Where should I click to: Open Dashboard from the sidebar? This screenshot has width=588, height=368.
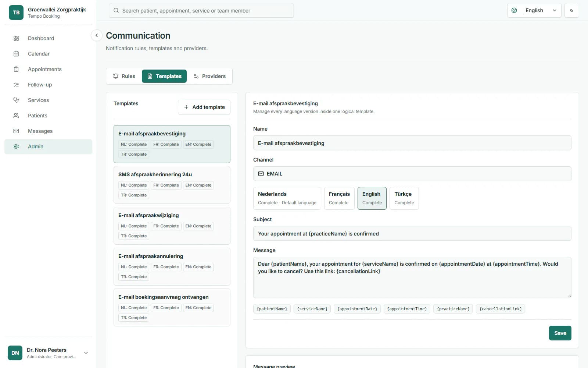click(48, 38)
